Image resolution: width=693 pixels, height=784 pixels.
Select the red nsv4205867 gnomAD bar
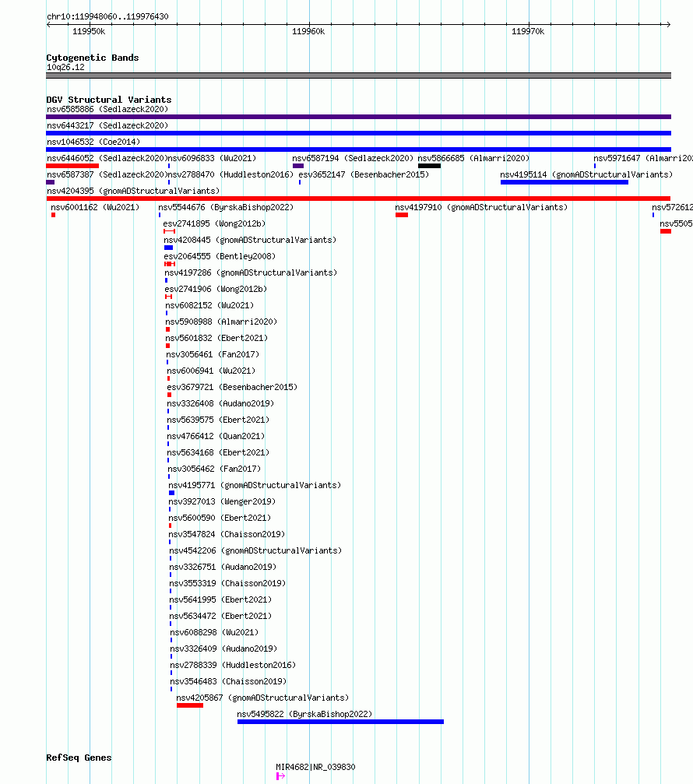click(190, 705)
